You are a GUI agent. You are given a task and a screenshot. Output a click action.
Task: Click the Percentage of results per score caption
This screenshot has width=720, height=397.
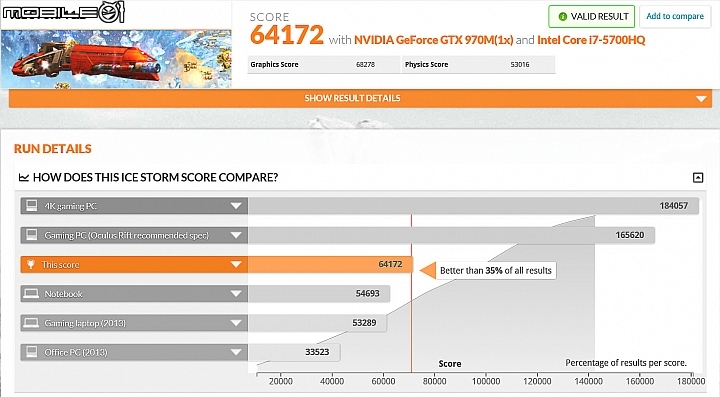626,363
